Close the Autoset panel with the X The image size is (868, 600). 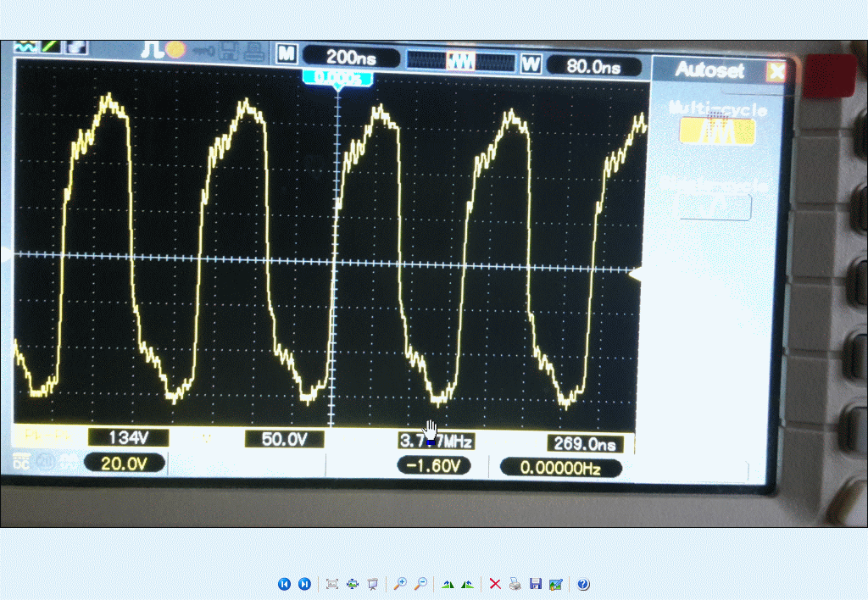[775, 72]
